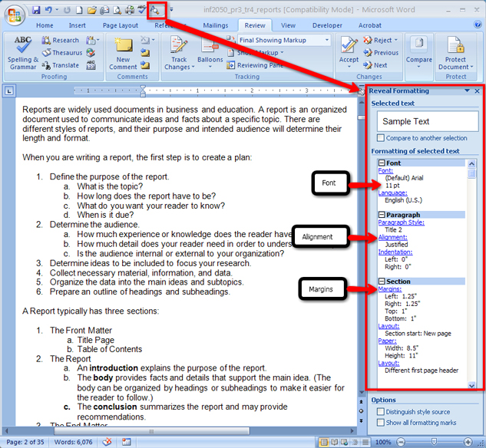Collapse the Font section in Reveal Formatting
This screenshot has height=448, width=486.
[382, 163]
